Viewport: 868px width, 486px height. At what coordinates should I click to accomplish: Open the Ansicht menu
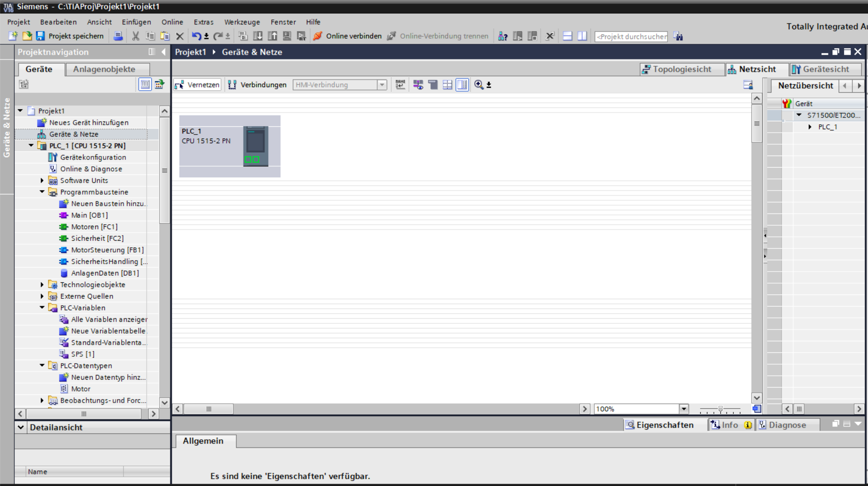tap(99, 22)
